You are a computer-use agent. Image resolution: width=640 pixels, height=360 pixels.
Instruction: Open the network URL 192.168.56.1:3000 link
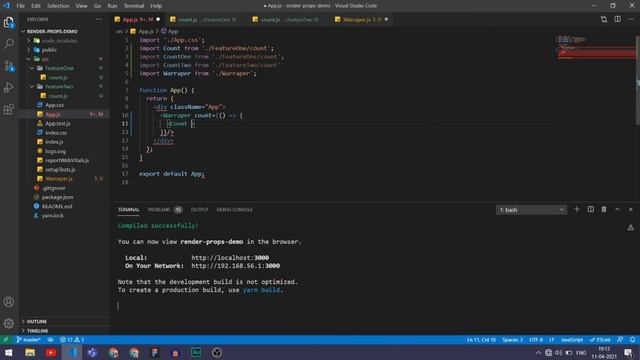coord(236,266)
